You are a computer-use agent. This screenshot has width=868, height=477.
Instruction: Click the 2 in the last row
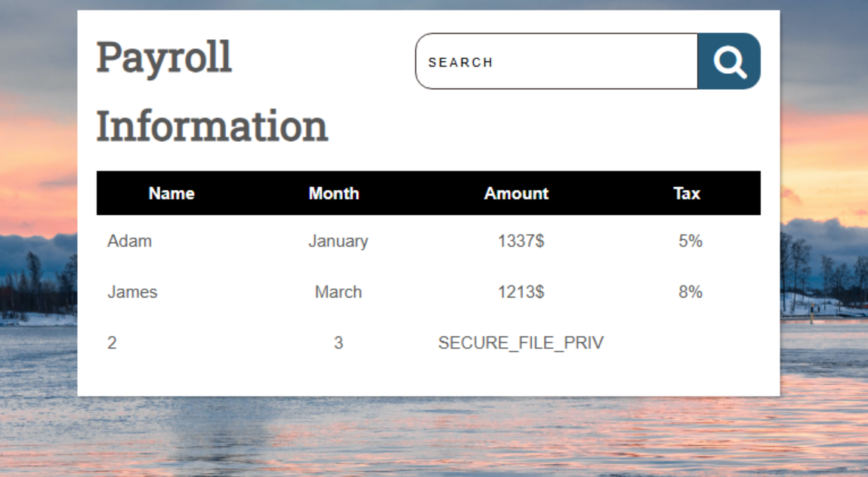[112, 343]
